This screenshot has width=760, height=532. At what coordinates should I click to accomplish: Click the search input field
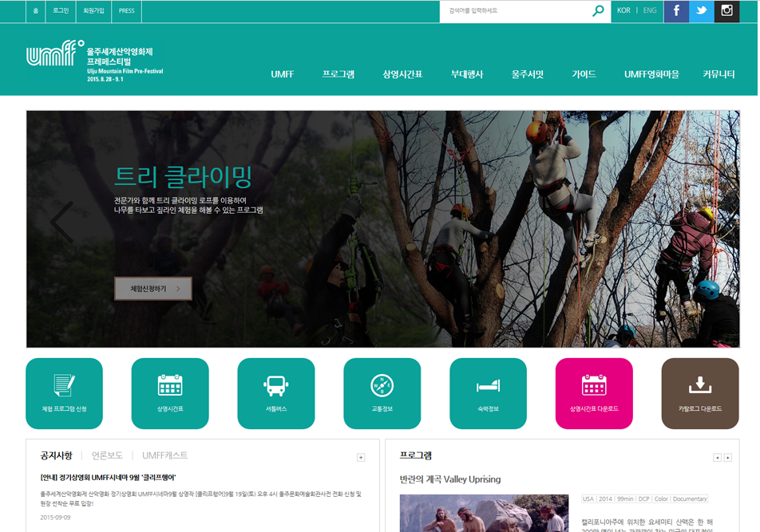coord(515,11)
